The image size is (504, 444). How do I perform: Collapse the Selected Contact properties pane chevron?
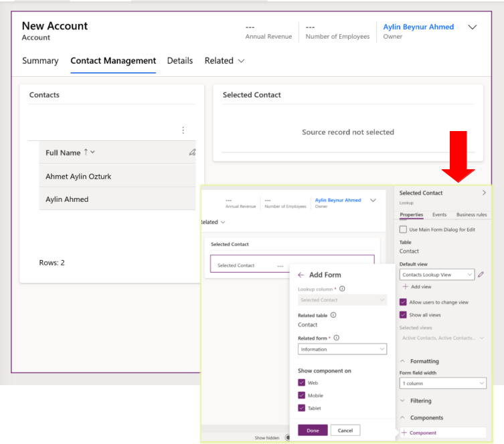coord(484,193)
